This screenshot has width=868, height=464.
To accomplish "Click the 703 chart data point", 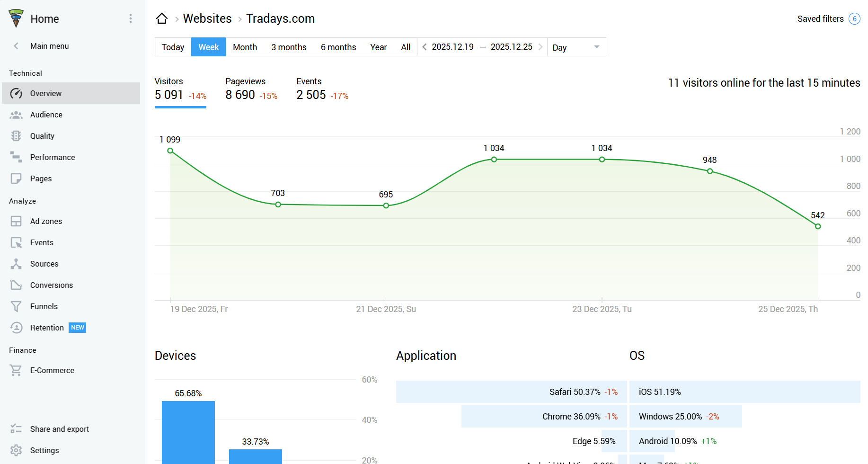I will (x=278, y=205).
